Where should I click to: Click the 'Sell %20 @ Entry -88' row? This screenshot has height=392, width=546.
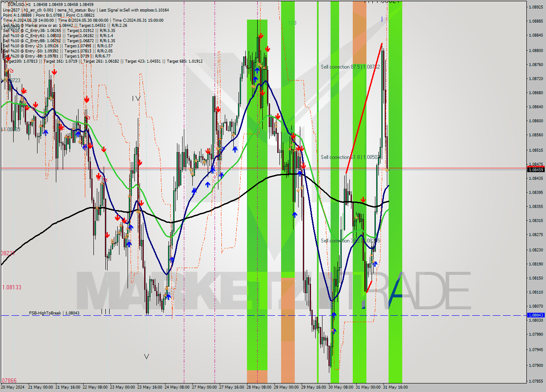click(x=57, y=56)
